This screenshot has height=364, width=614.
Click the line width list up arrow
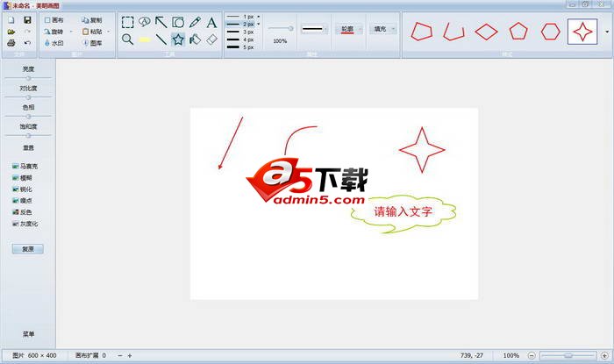(x=259, y=17)
